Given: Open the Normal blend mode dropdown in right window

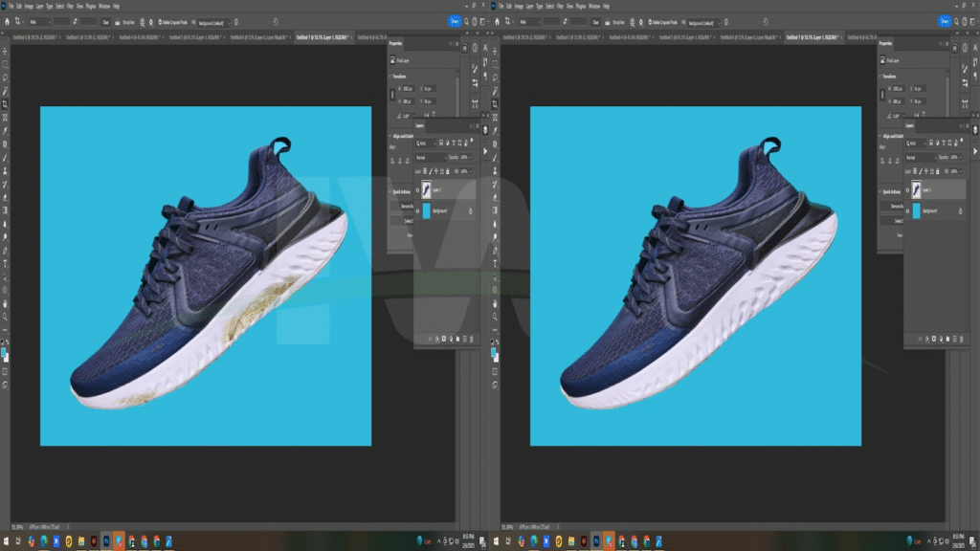Looking at the screenshot, I should click(920, 158).
